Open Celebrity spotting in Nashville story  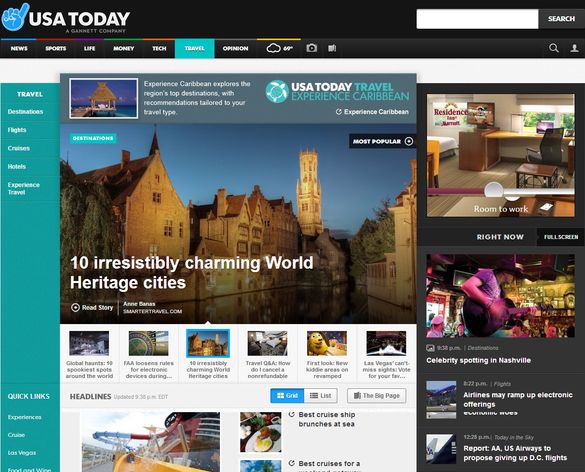[x=478, y=360]
